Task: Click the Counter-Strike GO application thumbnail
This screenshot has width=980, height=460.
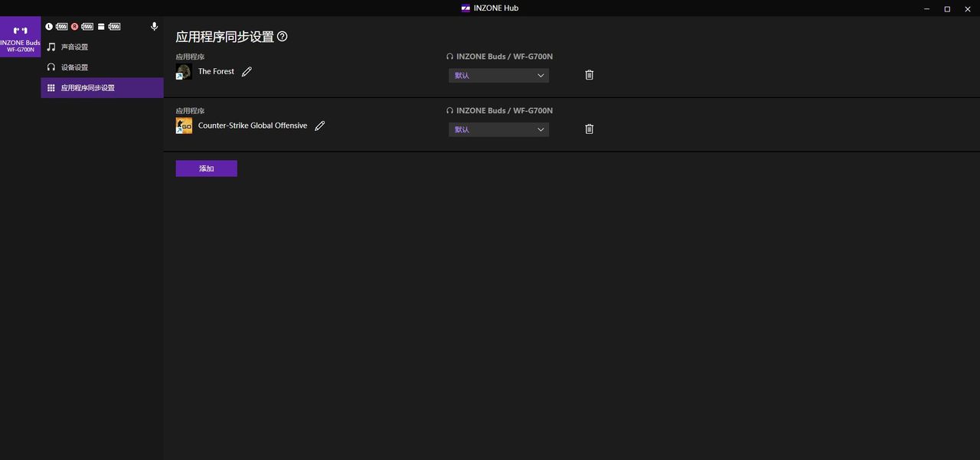Action: (x=184, y=126)
